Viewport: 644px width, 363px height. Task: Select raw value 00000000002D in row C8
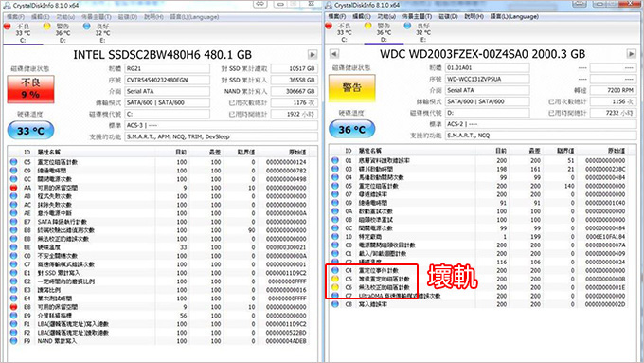[x=605, y=304]
